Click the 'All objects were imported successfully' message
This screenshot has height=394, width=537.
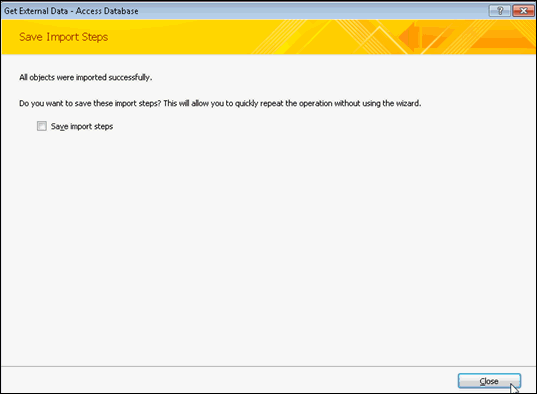[86, 77]
